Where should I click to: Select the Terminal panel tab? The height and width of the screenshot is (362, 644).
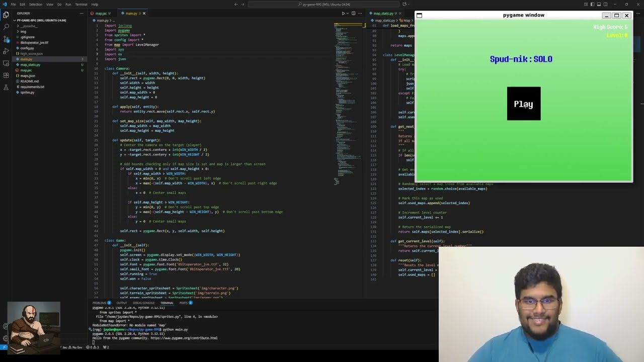point(167,303)
